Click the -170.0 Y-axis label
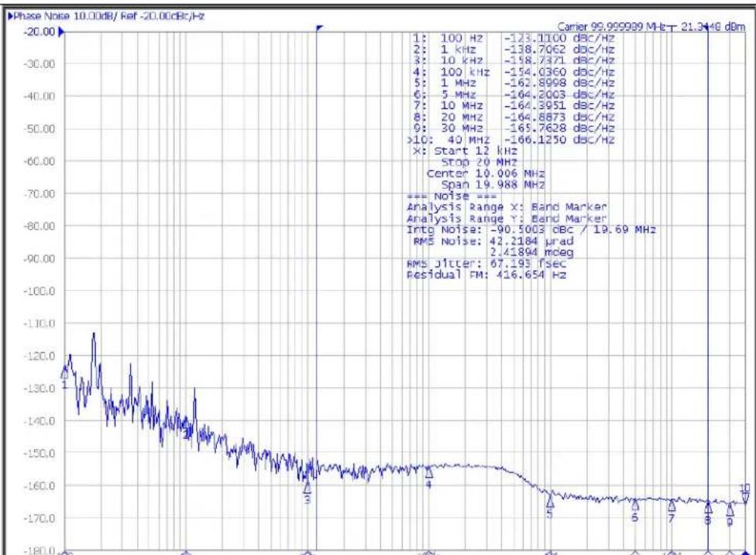Screen dimensions: 756x555 39,519
